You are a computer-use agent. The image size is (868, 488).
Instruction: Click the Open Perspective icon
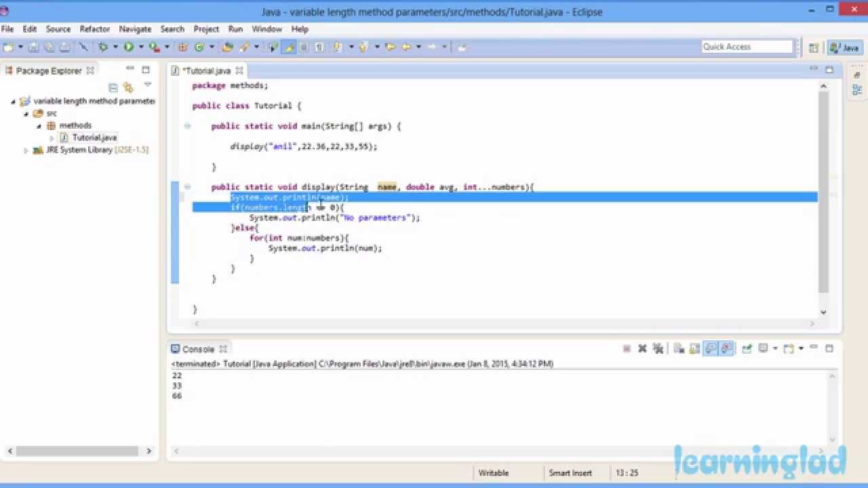coord(814,47)
